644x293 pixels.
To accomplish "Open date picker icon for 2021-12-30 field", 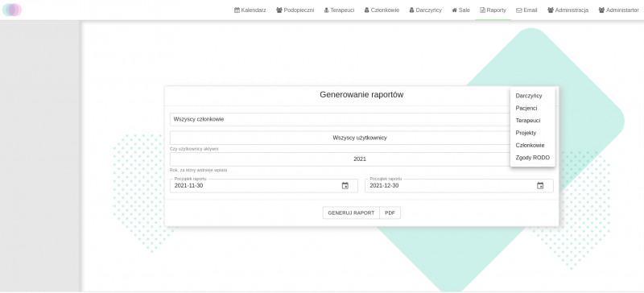I will pos(540,186).
